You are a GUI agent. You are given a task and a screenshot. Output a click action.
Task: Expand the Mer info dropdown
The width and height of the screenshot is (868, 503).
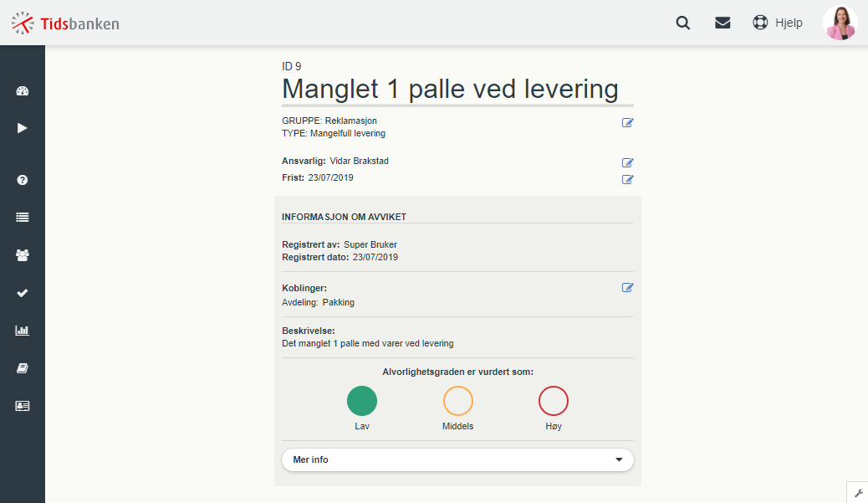457,459
